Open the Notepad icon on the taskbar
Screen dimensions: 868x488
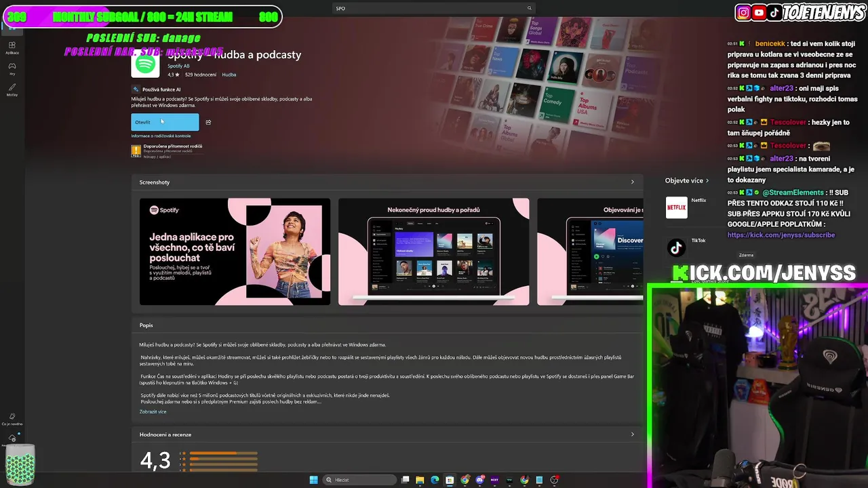pyautogui.click(x=539, y=480)
